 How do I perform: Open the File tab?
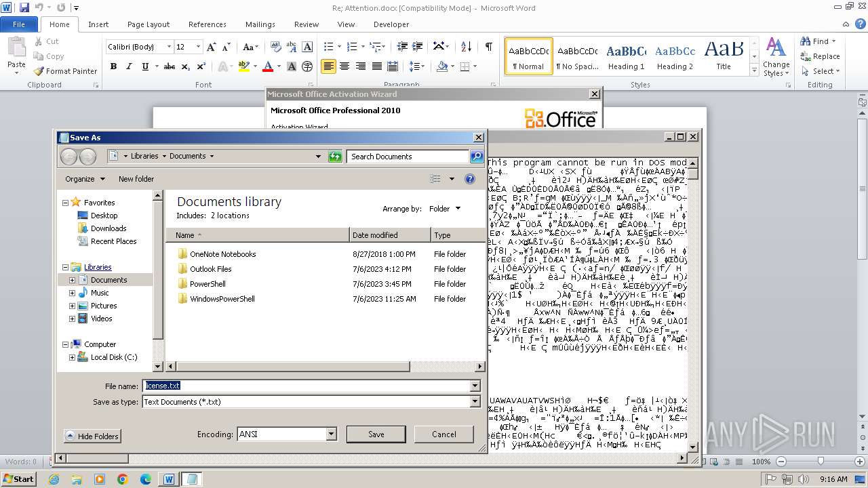click(x=19, y=24)
